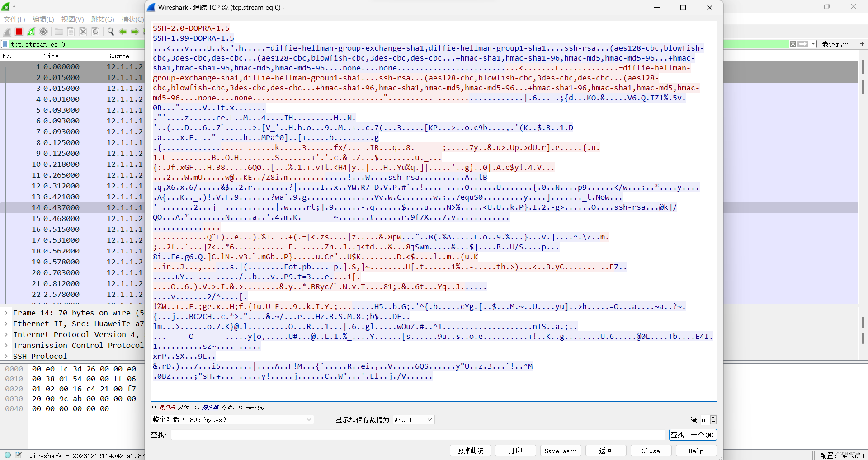Stop the running capture
The image size is (868, 460).
click(x=19, y=32)
